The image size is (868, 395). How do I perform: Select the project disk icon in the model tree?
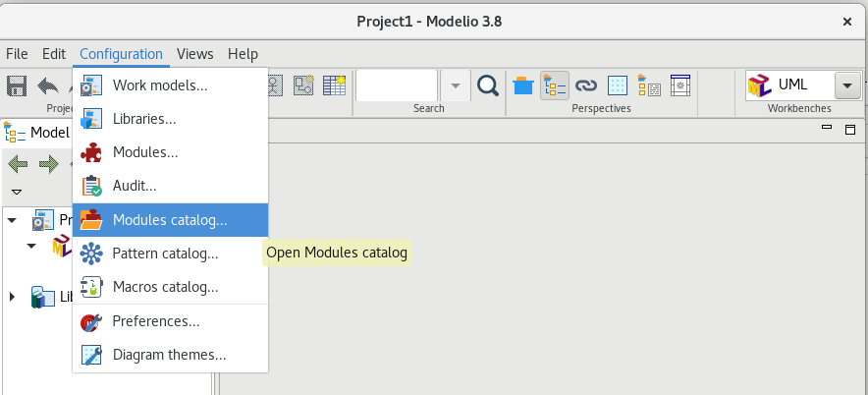coord(43,220)
